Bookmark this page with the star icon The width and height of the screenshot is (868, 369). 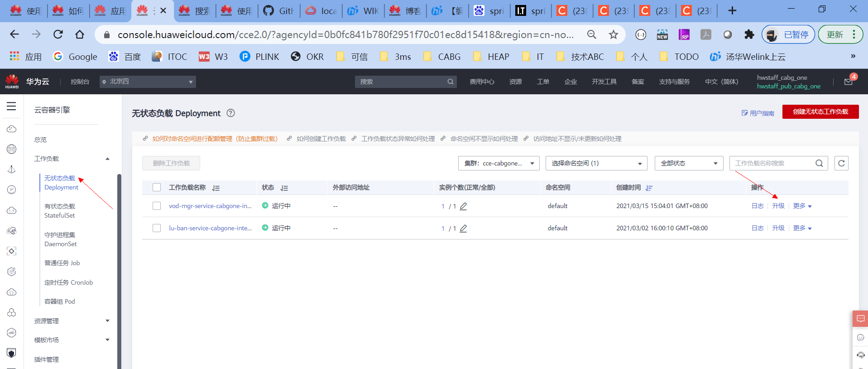click(x=614, y=34)
